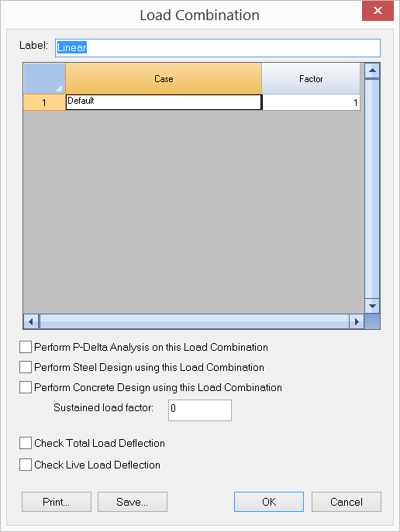Check the Live Load Deflection option
Image resolution: width=400 pixels, height=532 pixels.
[x=26, y=465]
